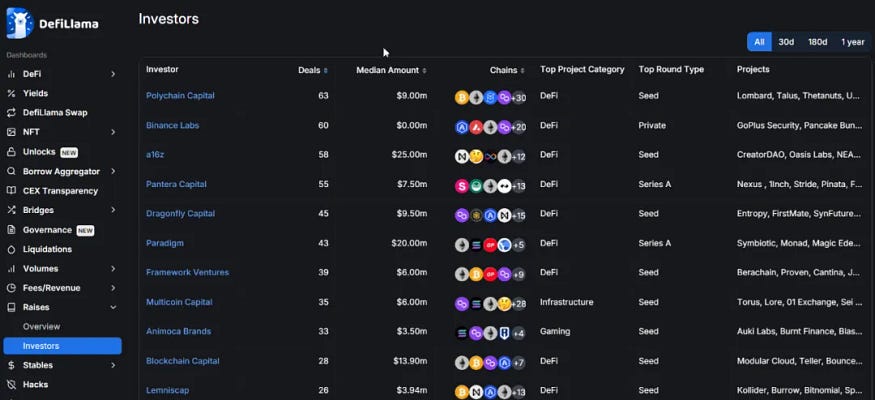Viewport: 875px width, 400px height.
Task: Open the Polychain Capital investor link
Action: click(x=180, y=96)
